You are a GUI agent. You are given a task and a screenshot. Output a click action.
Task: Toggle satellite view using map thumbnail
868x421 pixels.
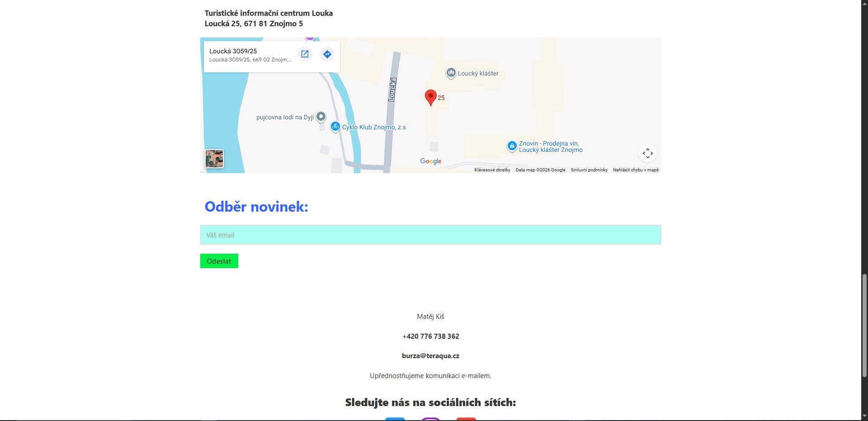click(x=214, y=158)
